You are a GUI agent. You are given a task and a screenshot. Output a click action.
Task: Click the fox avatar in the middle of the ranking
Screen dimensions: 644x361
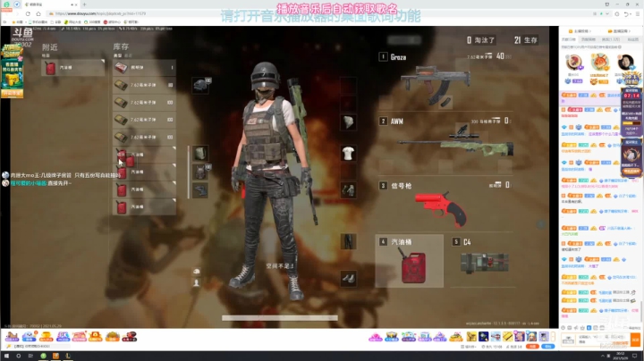tap(599, 63)
